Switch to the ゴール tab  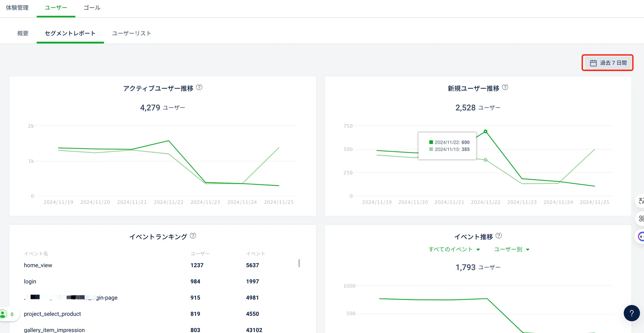point(92,8)
